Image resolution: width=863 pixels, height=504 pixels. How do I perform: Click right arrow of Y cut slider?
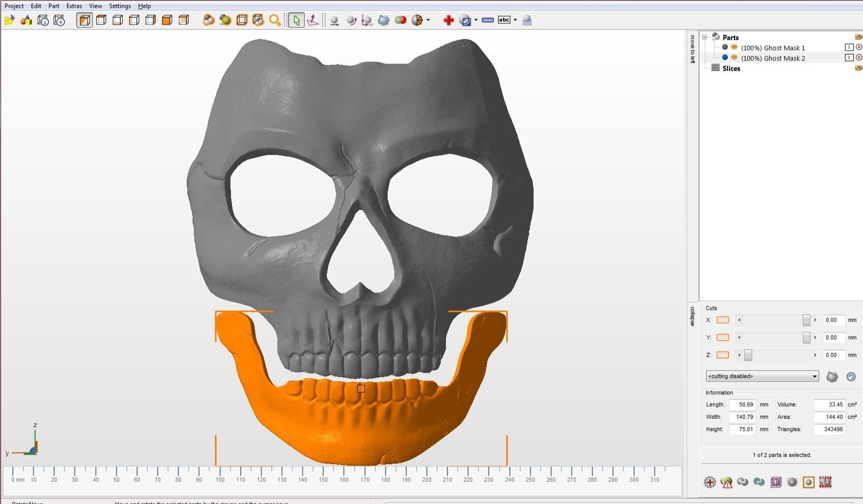coord(815,338)
